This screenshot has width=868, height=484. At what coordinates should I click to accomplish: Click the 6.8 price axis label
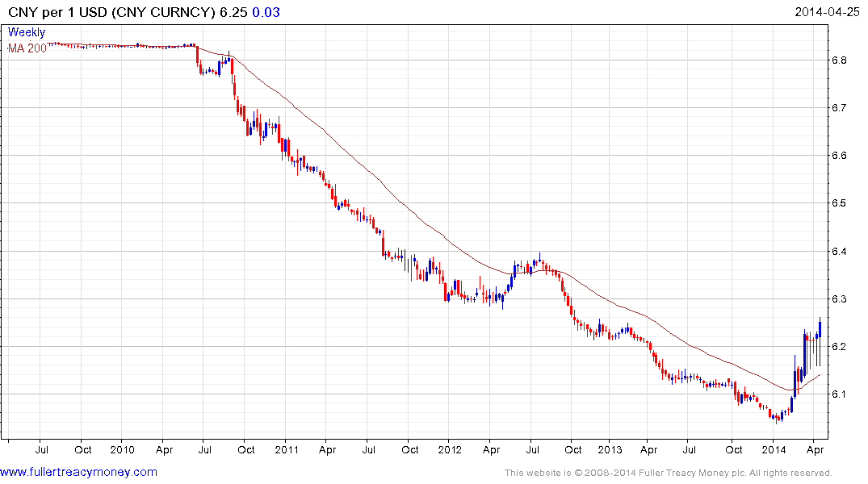coord(839,60)
